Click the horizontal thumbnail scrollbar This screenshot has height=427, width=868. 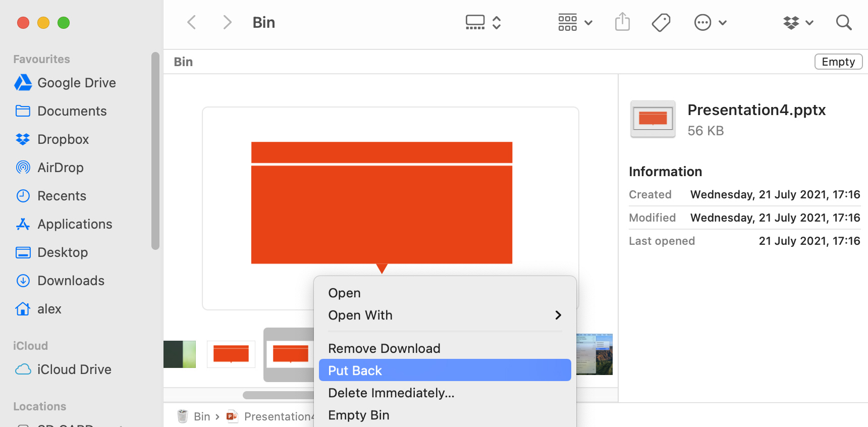278,395
